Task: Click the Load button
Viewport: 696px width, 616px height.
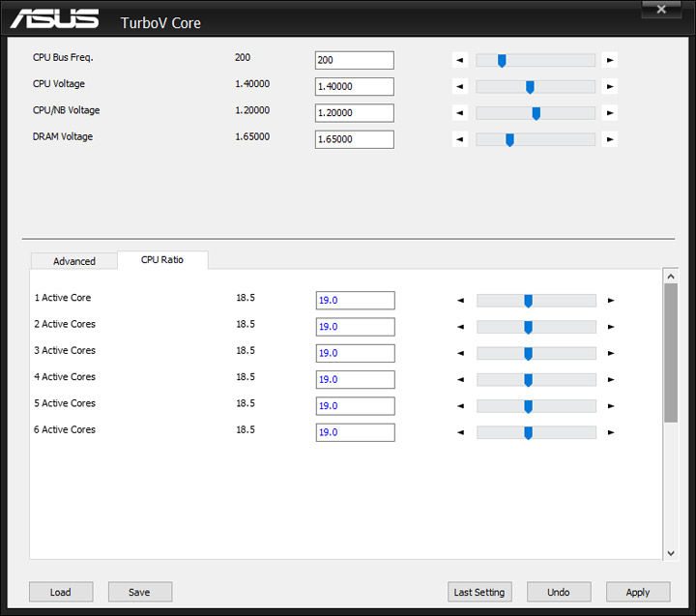Action: click(x=61, y=592)
